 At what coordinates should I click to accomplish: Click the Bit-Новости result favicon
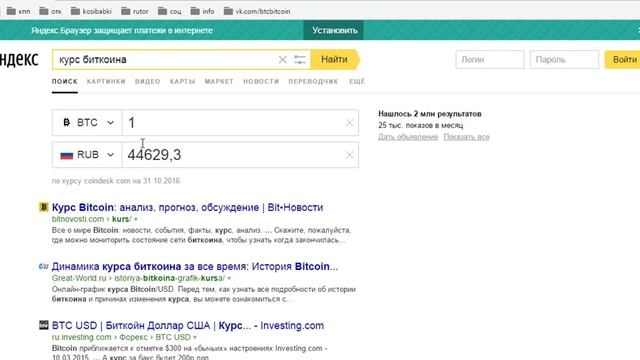[x=44, y=207]
